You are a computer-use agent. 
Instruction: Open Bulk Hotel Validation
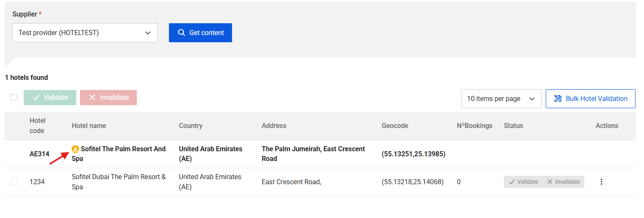click(x=590, y=98)
